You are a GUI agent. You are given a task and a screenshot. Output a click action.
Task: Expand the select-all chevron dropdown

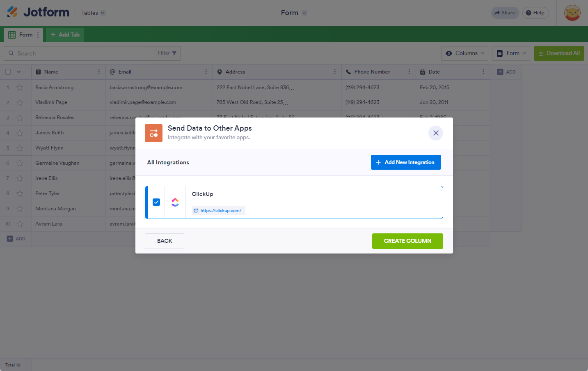click(x=19, y=72)
